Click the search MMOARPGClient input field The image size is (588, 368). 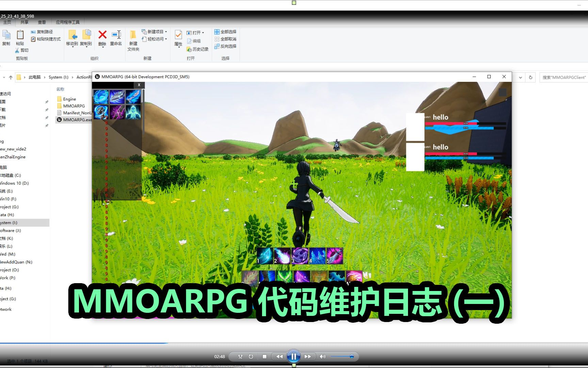[563, 77]
